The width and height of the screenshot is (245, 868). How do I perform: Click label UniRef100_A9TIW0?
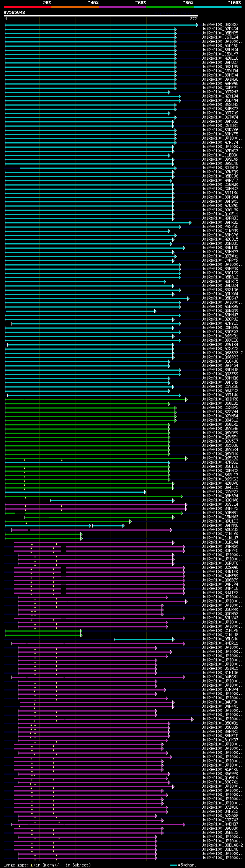tap(220, 395)
